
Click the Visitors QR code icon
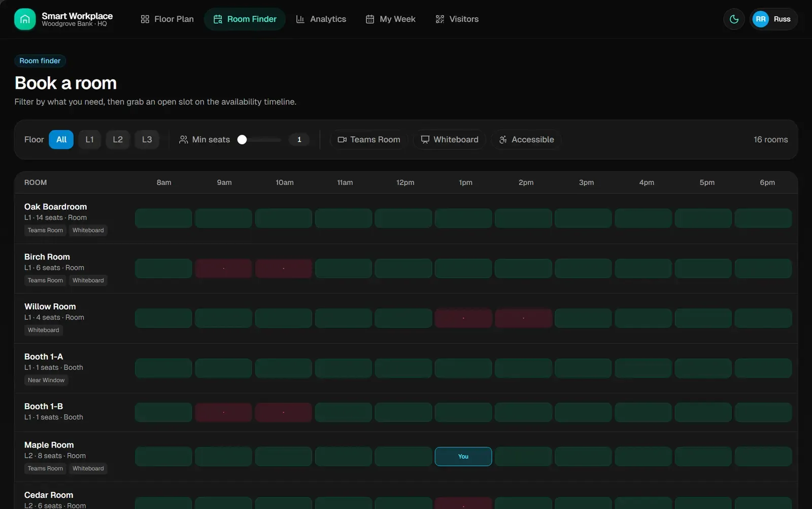point(440,19)
